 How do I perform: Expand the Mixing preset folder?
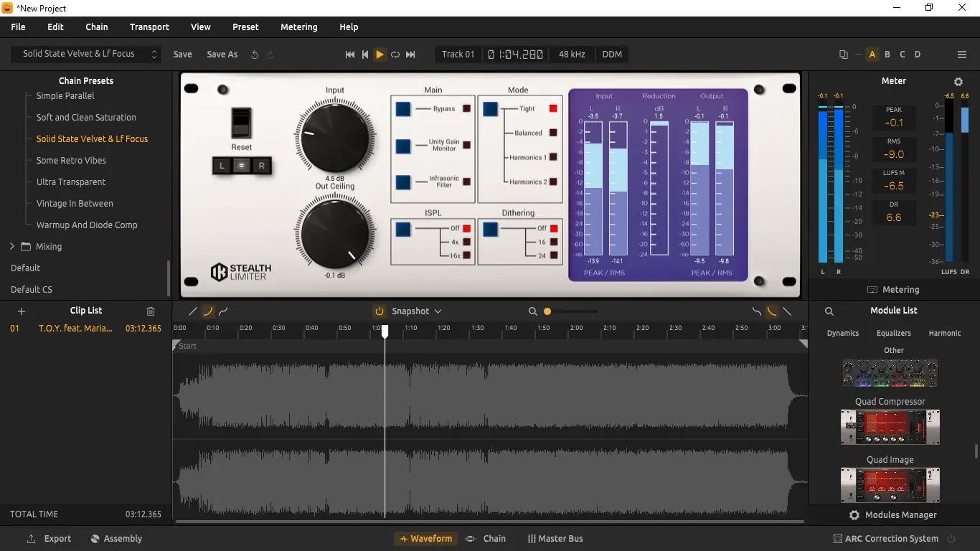click(x=12, y=247)
